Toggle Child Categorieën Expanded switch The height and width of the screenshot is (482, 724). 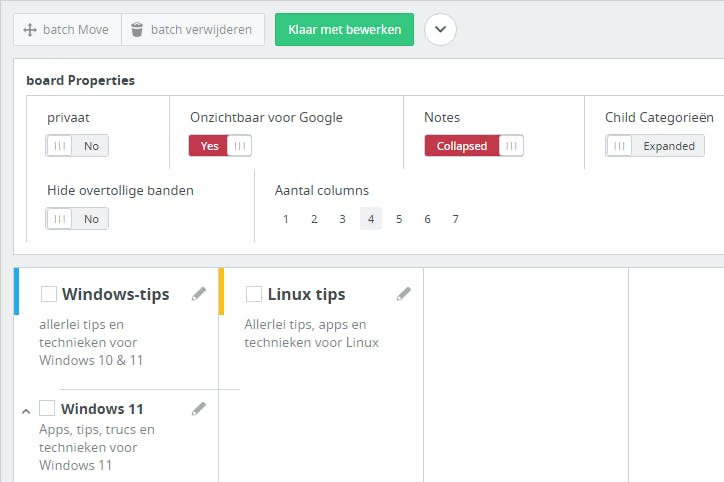tap(655, 146)
